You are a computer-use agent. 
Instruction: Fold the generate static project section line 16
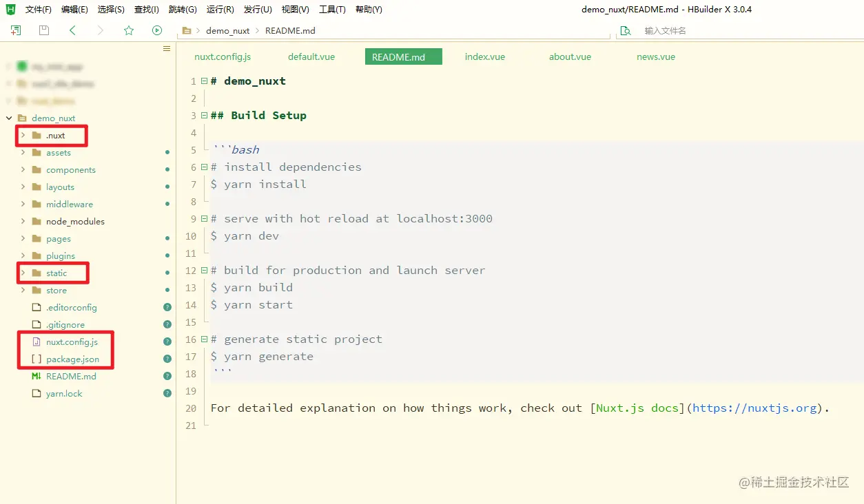click(204, 339)
